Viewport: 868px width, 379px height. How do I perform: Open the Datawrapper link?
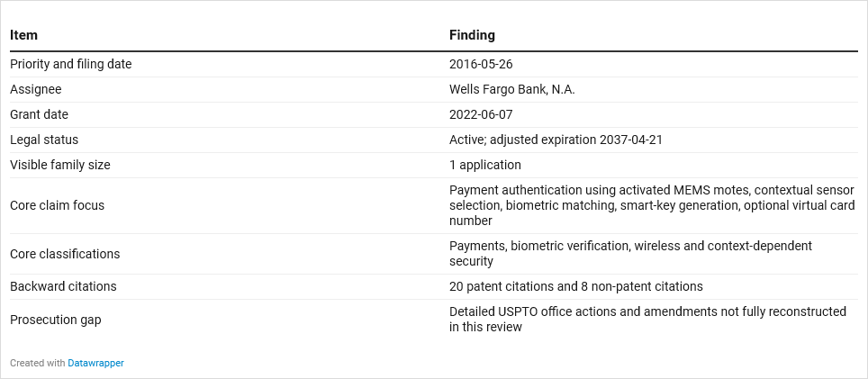[x=95, y=363]
